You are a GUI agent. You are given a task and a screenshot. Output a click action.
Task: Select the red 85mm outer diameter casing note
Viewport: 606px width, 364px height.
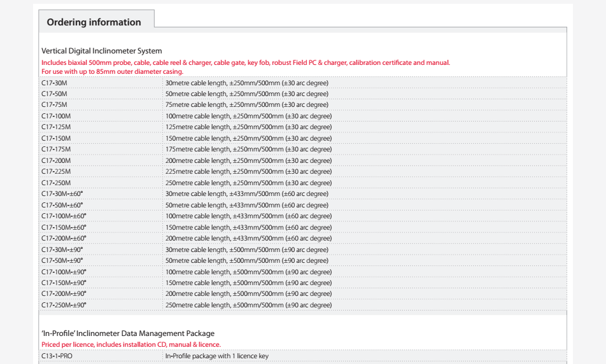(x=113, y=72)
